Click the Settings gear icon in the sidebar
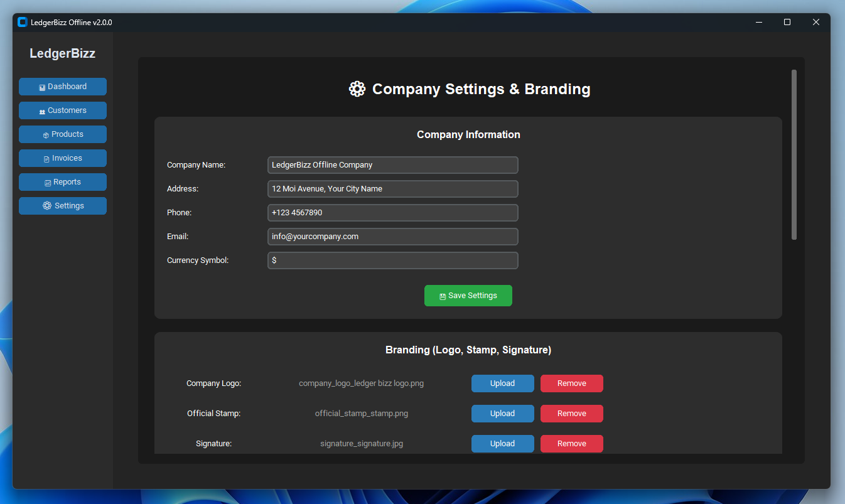The height and width of the screenshot is (504, 845). [x=47, y=205]
